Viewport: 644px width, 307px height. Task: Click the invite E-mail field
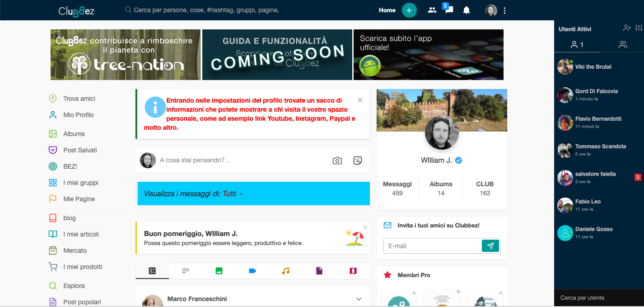click(433, 246)
